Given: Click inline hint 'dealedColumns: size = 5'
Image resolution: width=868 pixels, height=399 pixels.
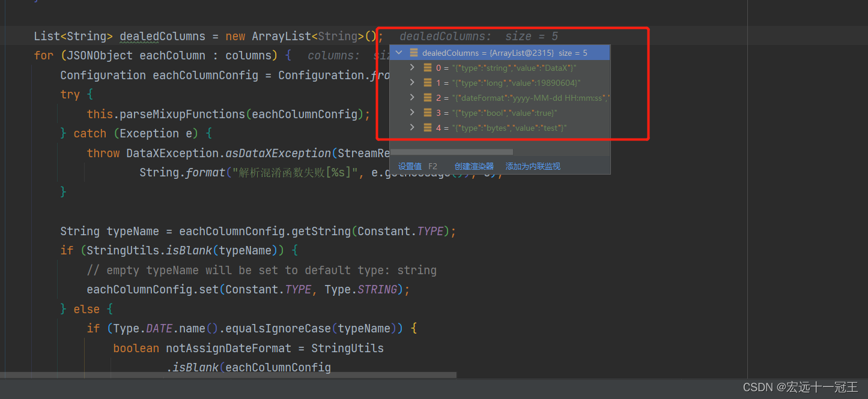Looking at the screenshot, I should tap(479, 37).
